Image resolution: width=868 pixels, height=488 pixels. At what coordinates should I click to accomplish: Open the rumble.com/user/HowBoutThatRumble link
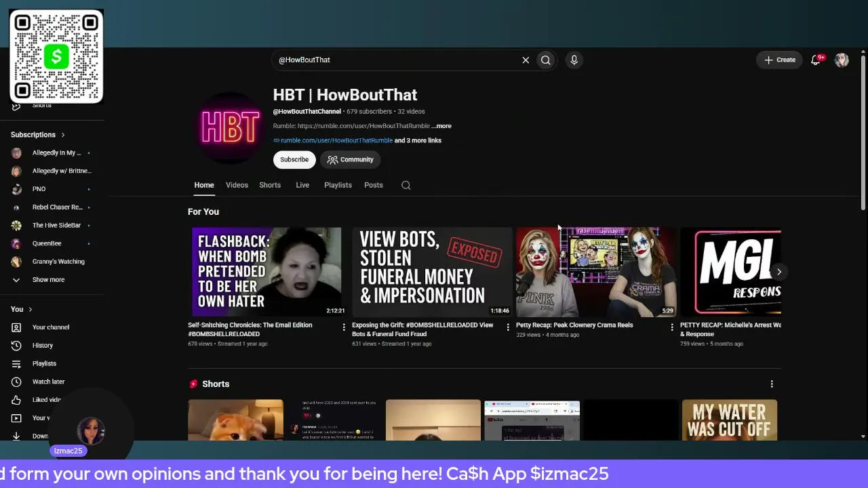click(336, 140)
